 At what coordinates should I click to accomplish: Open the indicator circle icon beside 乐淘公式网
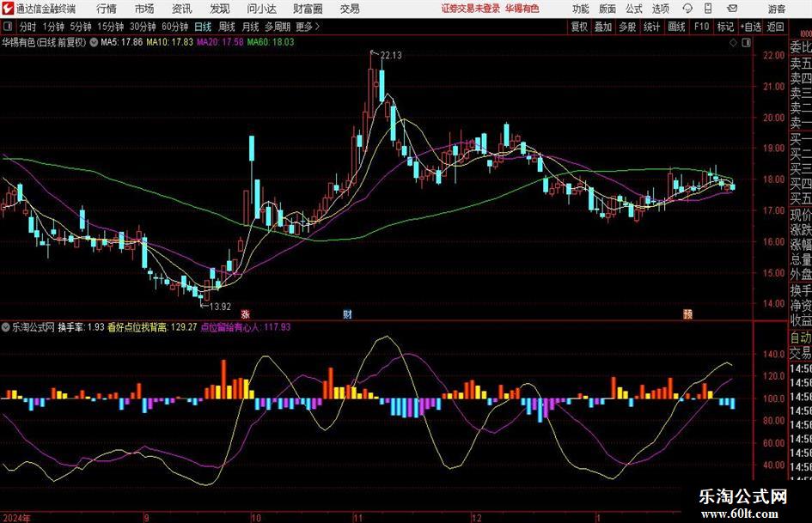(6, 327)
